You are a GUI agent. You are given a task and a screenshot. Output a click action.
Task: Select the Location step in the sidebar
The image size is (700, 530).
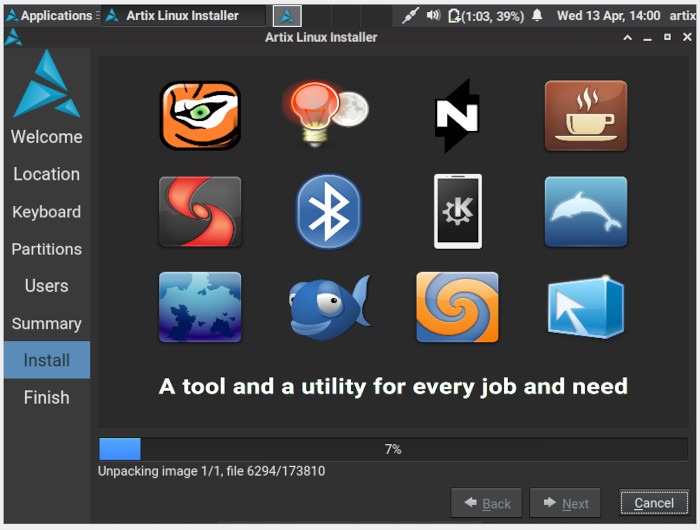[x=47, y=174]
